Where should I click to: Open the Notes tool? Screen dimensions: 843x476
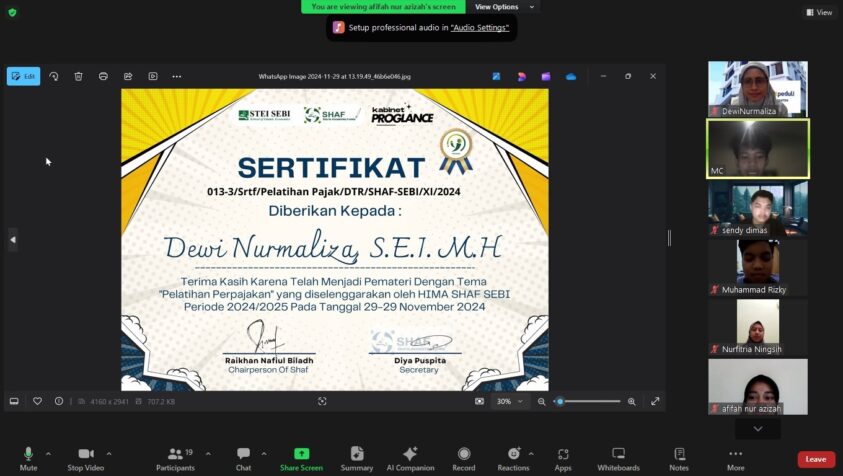point(679,458)
